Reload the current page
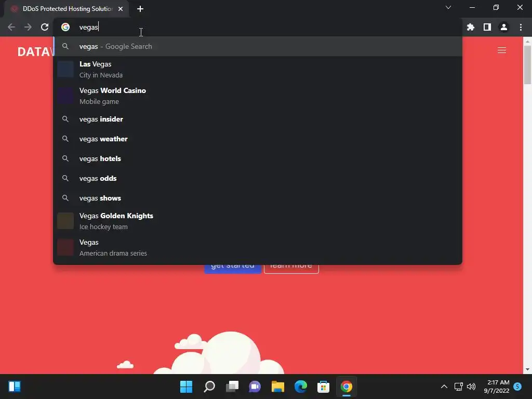This screenshot has height=399, width=532. pyautogui.click(x=45, y=27)
